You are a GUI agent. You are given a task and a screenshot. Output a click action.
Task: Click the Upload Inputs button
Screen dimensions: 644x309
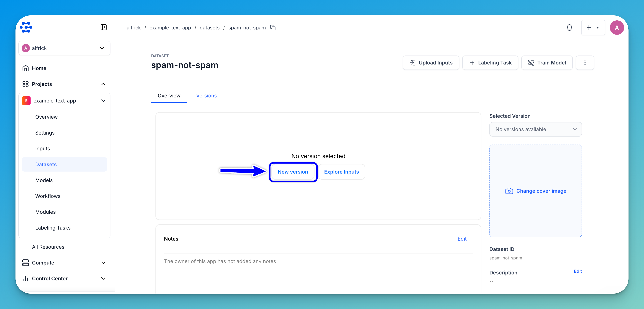coord(431,63)
